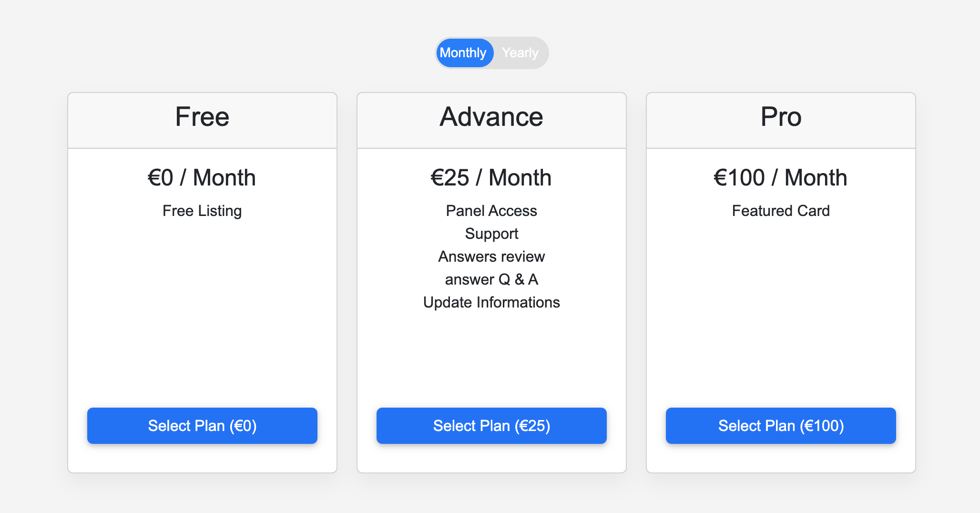Click the Answers review feature line
The width and height of the screenshot is (980, 513).
491,256
